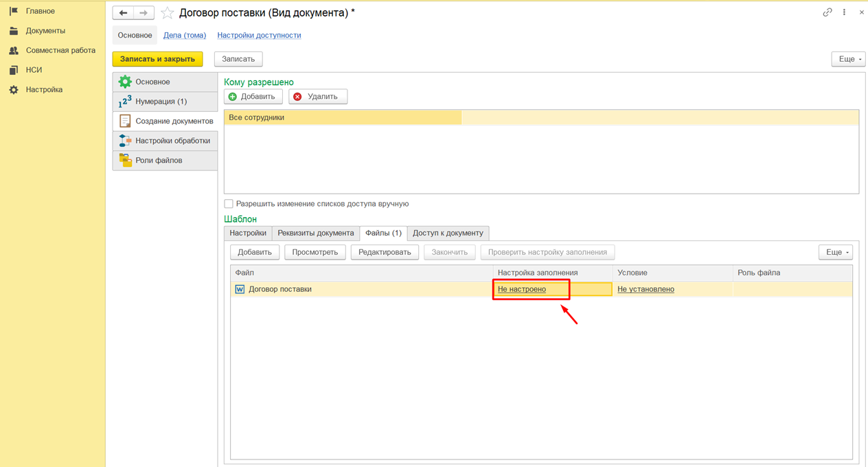
Task: Switch to the Файлы (1) tab
Action: (x=383, y=233)
